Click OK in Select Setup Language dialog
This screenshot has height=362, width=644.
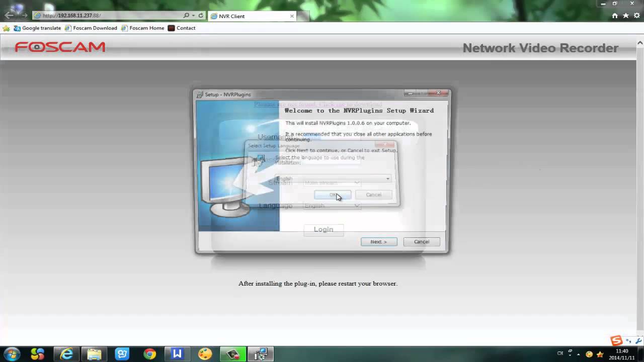click(x=333, y=195)
